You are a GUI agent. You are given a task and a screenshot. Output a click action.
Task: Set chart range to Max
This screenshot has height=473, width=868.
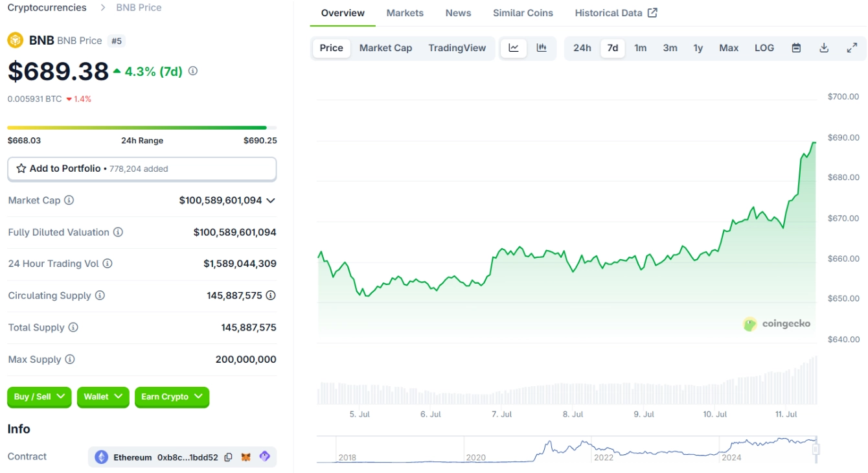click(x=729, y=48)
